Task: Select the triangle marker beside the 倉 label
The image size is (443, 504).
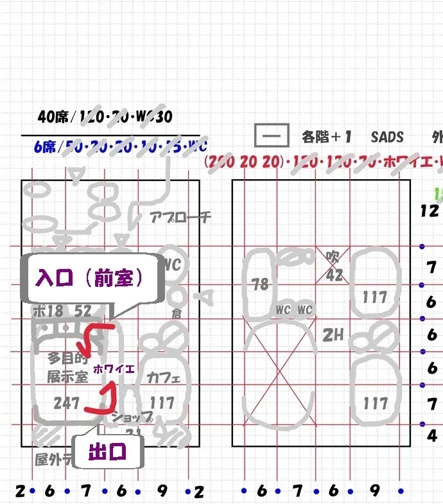Action: point(206,296)
